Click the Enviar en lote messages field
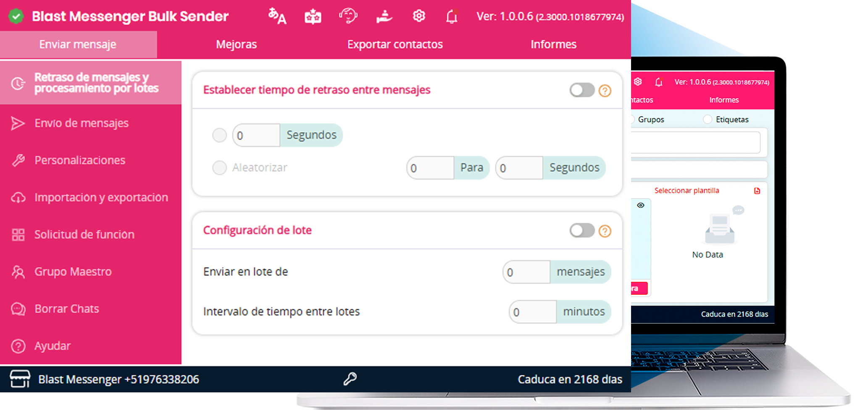The image size is (868, 410). click(526, 272)
